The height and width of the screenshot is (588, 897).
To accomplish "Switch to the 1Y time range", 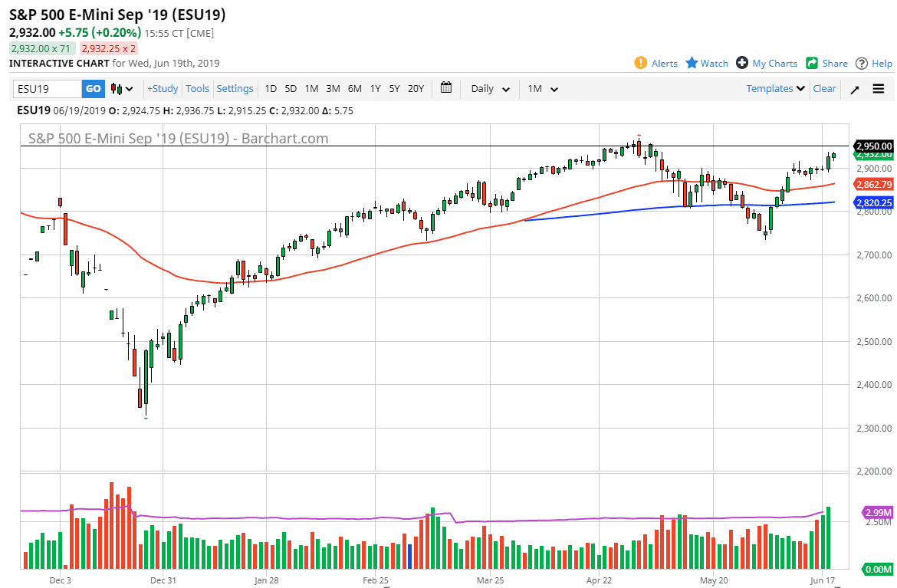I will [375, 88].
